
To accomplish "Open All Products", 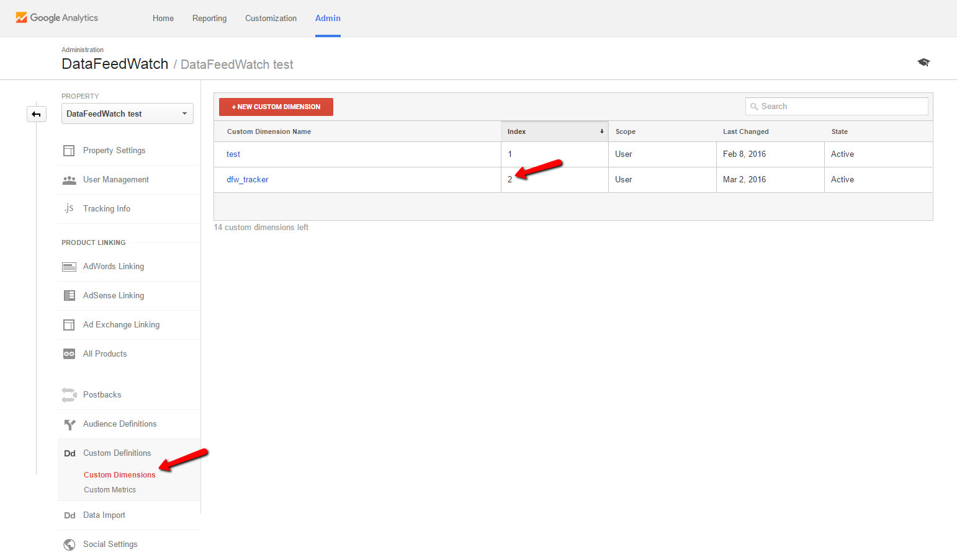I will [x=105, y=354].
